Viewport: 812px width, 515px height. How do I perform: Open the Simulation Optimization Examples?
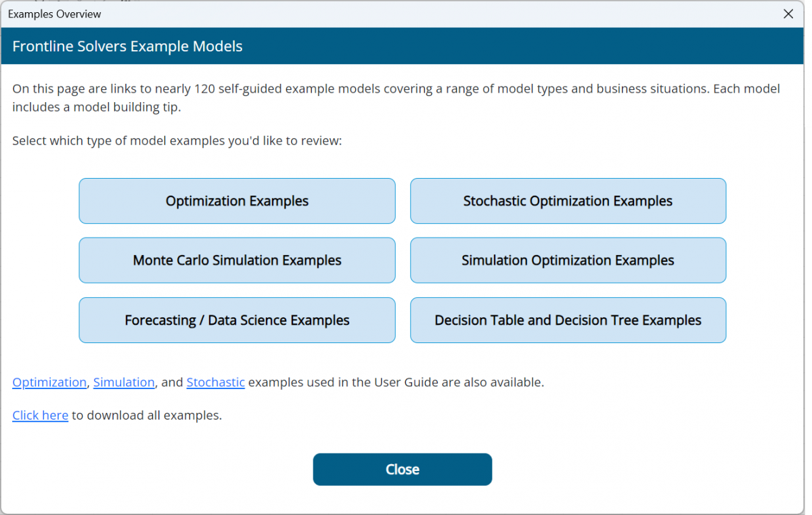[568, 260]
